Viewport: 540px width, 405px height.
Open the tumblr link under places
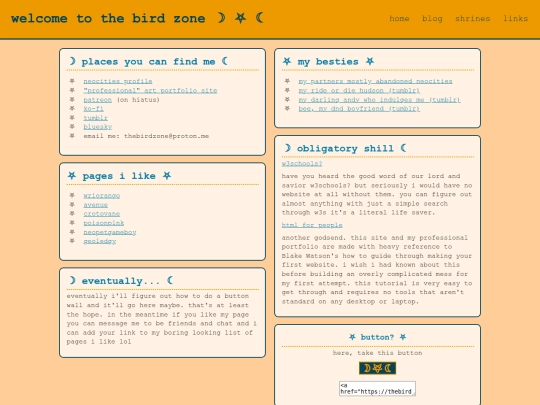95,118
